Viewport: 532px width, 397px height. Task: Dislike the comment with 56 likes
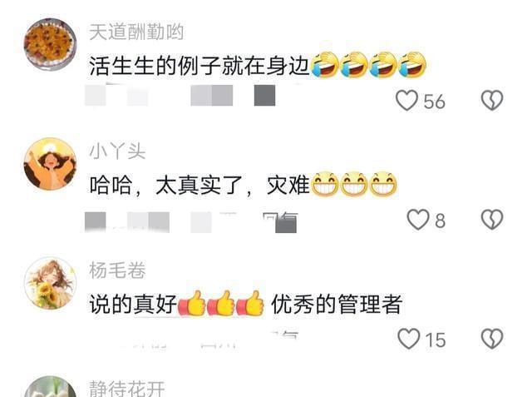click(492, 100)
